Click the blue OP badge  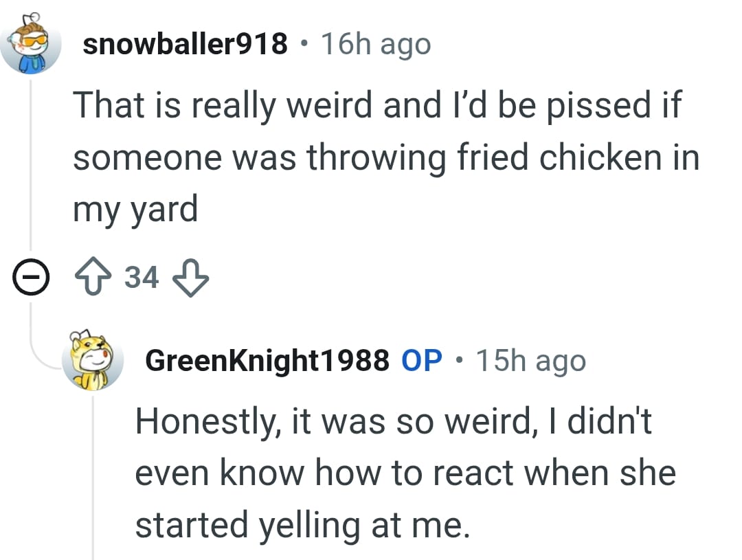tap(420, 359)
